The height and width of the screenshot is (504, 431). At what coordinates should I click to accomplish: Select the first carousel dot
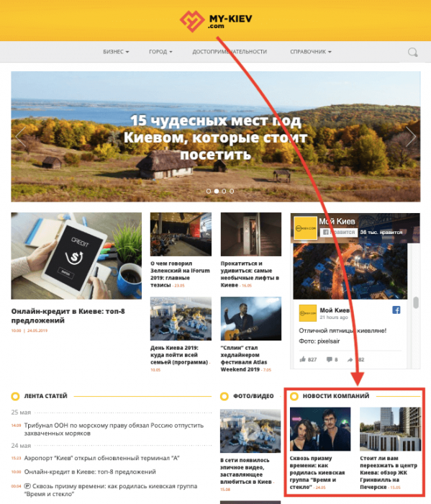209,192
